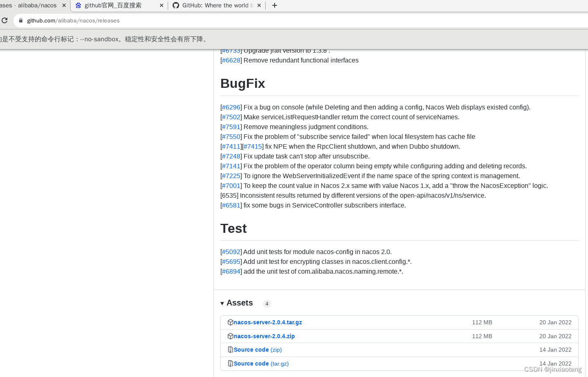Click 20 Jan 2022 date of zip asset
This screenshot has height=377, width=588.
point(555,336)
